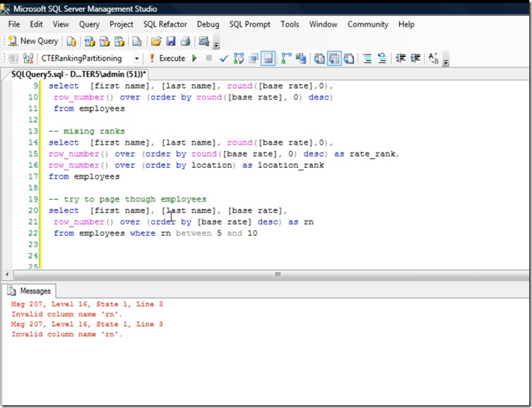Click the '-- try to page though employees' comment
532x408 pixels.
[x=127, y=199]
